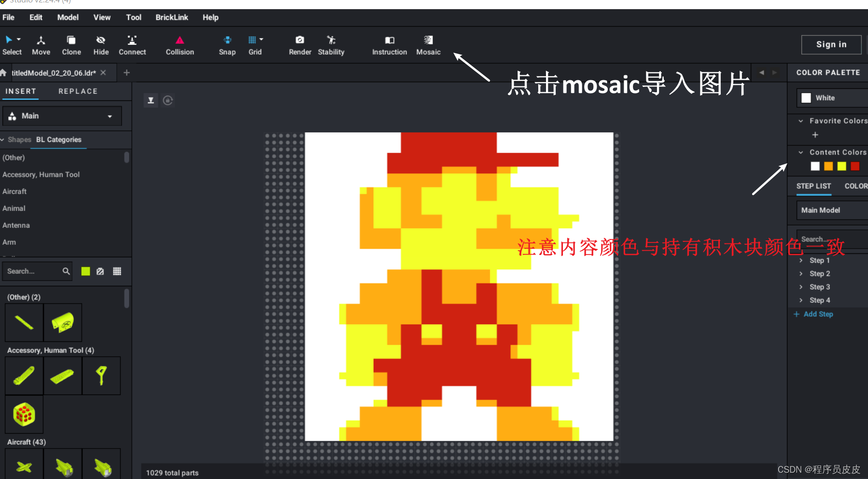The width and height of the screenshot is (868, 479).
Task: Click the White color selector
Action: pyautogui.click(x=832, y=98)
